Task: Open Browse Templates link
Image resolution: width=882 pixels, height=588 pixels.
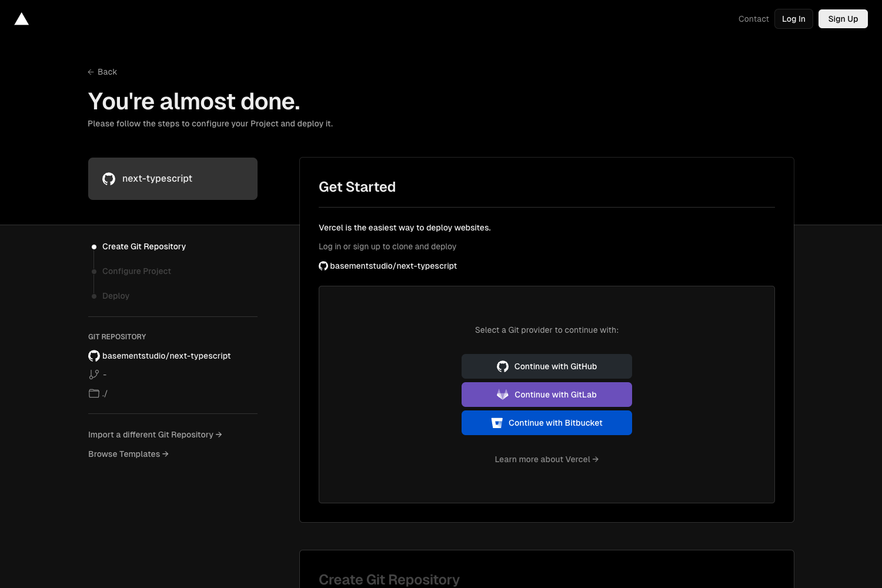Action: (128, 453)
